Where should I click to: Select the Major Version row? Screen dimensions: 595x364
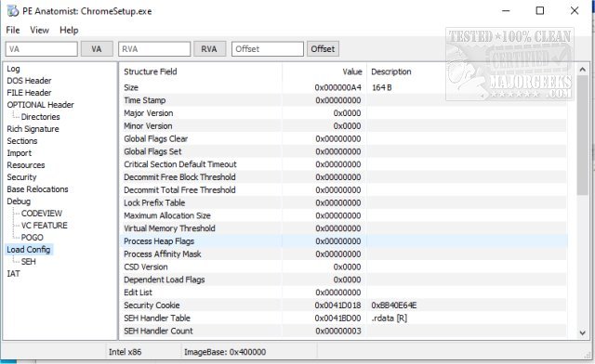[x=344, y=113]
